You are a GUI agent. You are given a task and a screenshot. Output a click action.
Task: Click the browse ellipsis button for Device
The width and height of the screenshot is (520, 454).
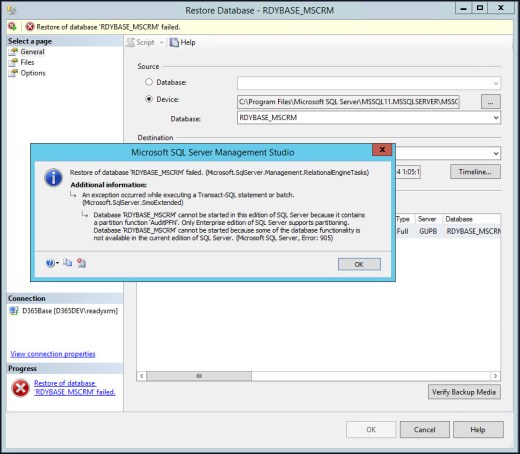(490, 102)
